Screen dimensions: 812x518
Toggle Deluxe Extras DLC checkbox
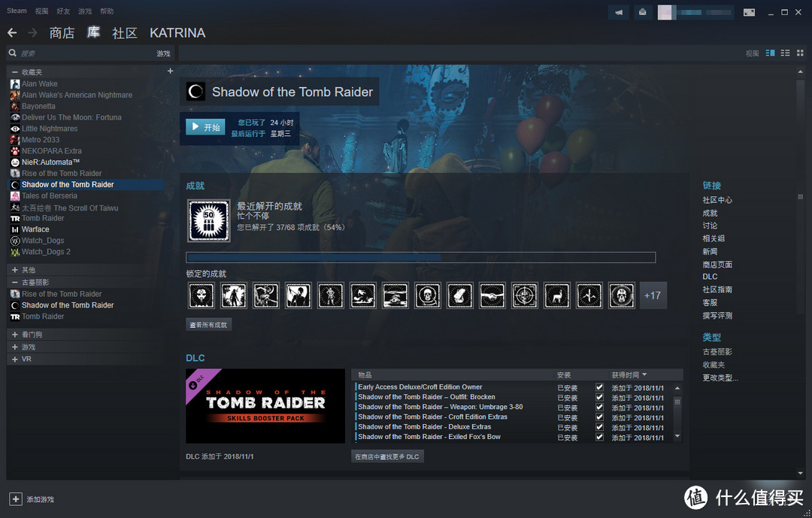pos(599,427)
